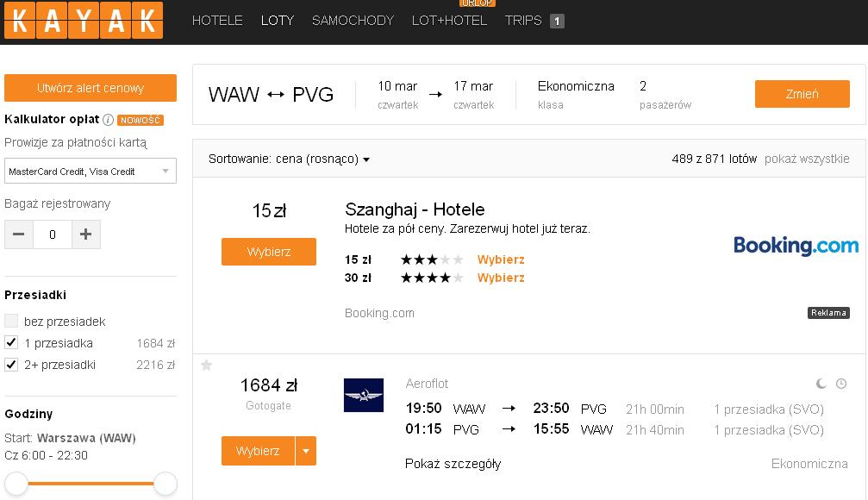Screen dimensions: 868x500
Task: Click the Aeroflot airline logo
Action: click(364, 396)
